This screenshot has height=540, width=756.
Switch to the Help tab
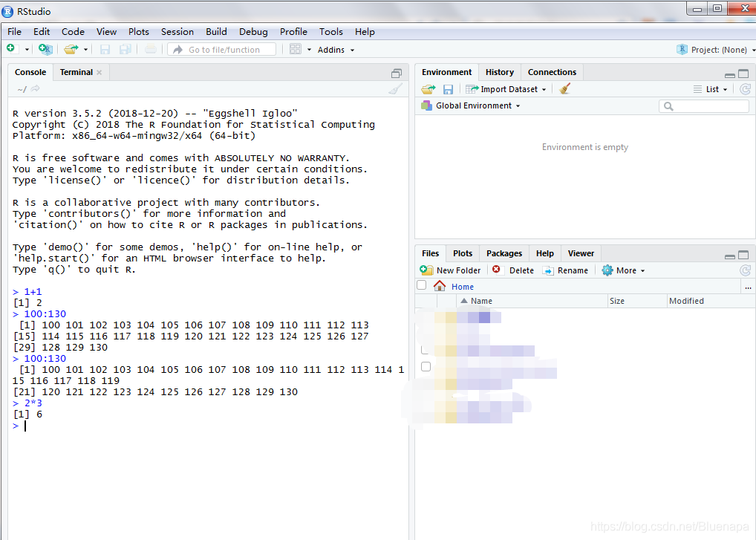(x=545, y=253)
